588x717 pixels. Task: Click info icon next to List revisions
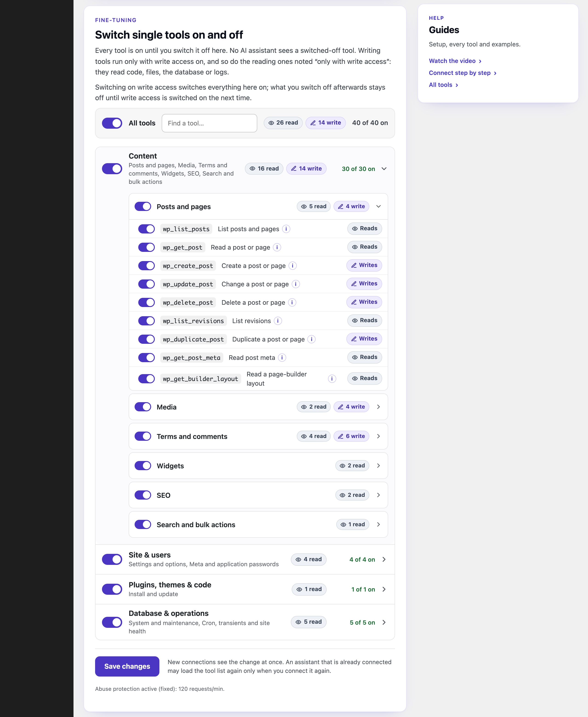pyautogui.click(x=278, y=321)
